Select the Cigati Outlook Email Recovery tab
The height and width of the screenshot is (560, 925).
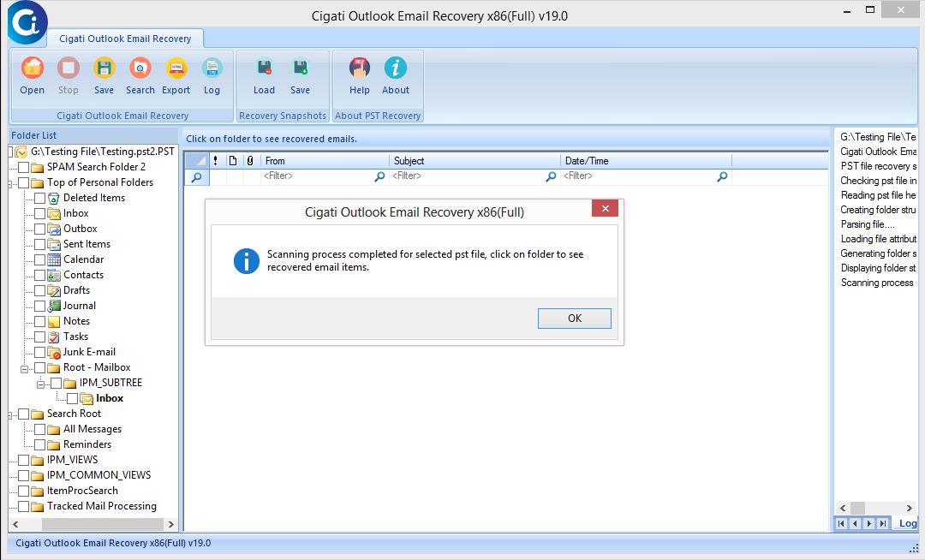pos(125,39)
